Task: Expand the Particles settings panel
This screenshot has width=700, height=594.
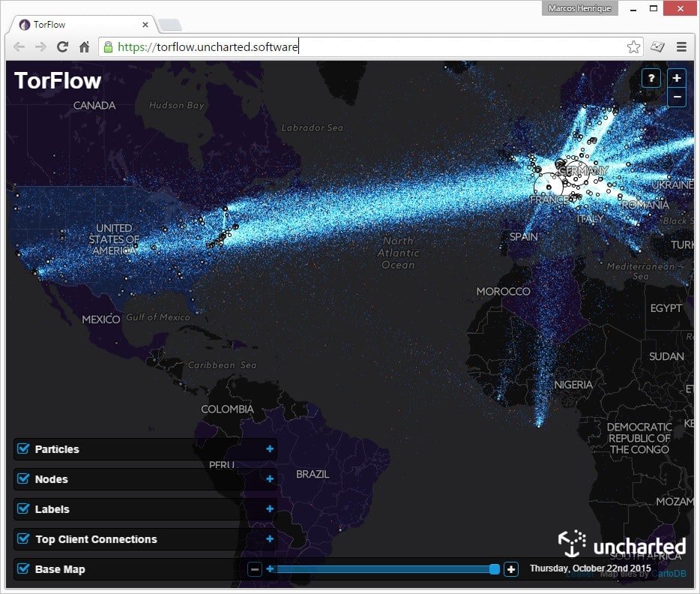Action: coord(270,448)
